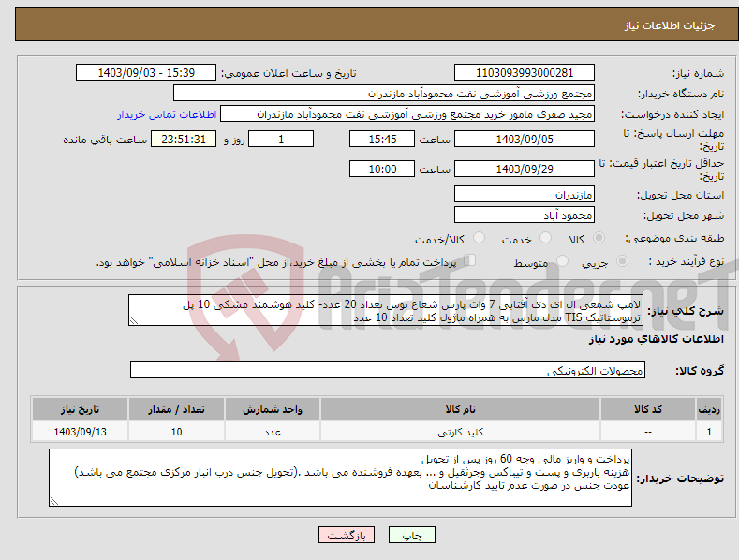The height and width of the screenshot is (560, 739).
Task: Click the نام کالا column header
Action: 460,409
